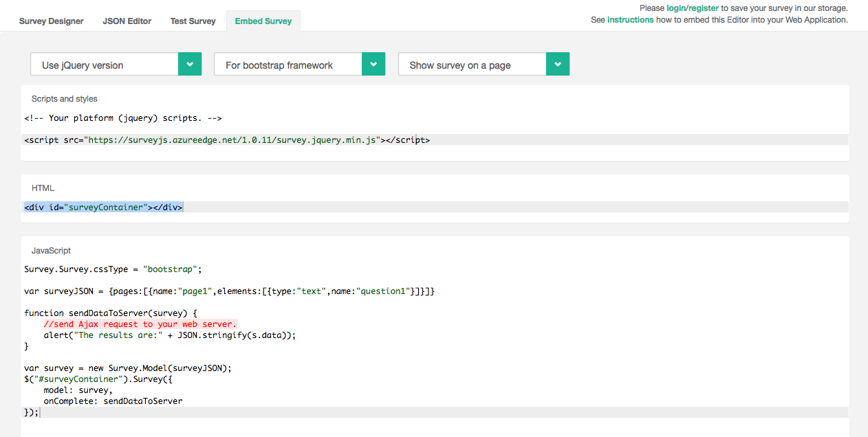868x437 pixels.
Task: Click green arrow of bootstrap framework dropdown
Action: 374,65
